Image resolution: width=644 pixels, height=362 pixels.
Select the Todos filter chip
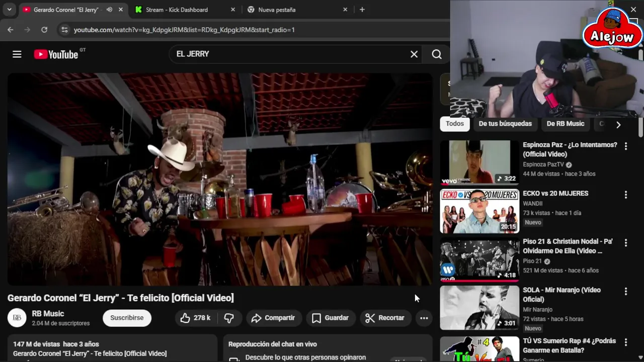point(455,124)
